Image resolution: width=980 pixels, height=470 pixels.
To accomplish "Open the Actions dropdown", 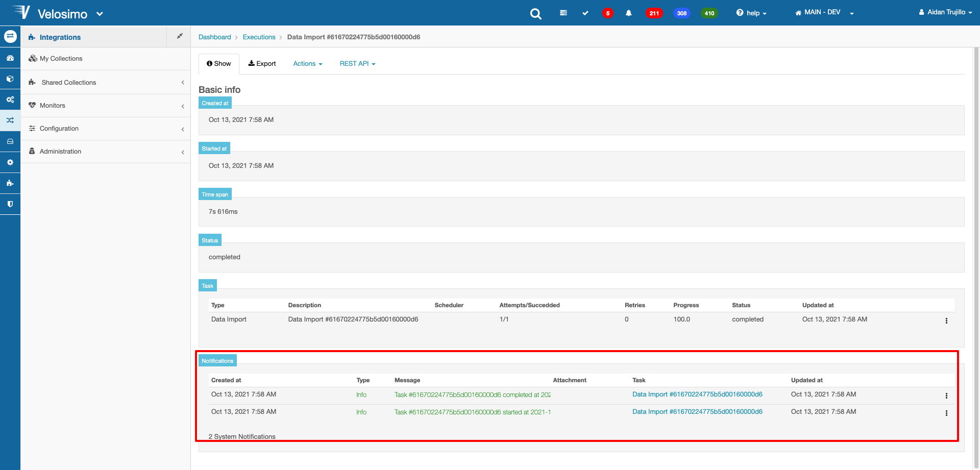I will 308,64.
